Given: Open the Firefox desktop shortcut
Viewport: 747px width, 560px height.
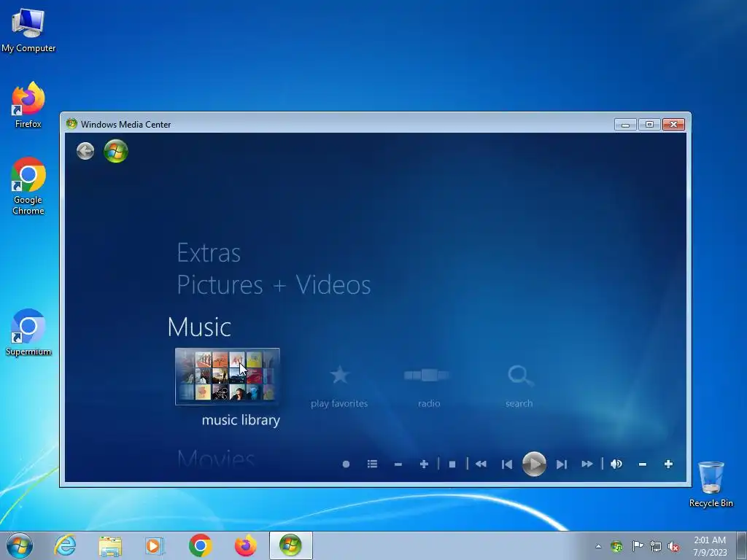Looking at the screenshot, I should pos(28,105).
